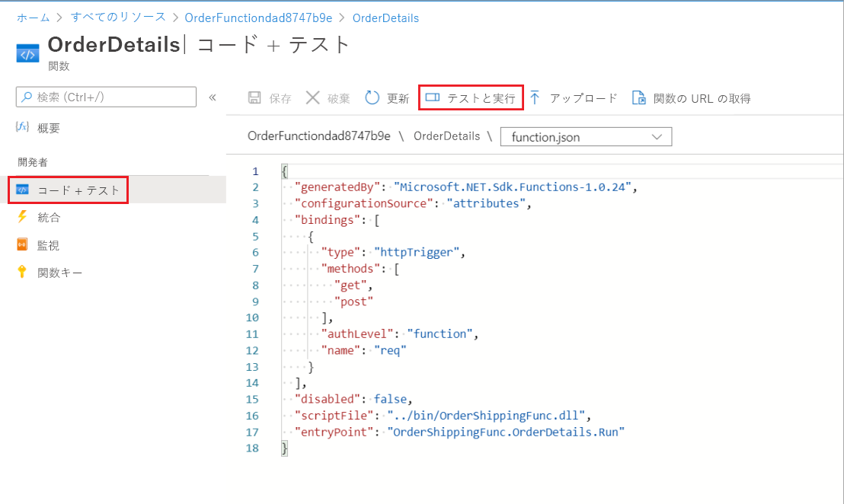The image size is (844, 504).
Task: Open the OrderFunctiondad8747b9e breadcrumb link
Action: pos(258,18)
